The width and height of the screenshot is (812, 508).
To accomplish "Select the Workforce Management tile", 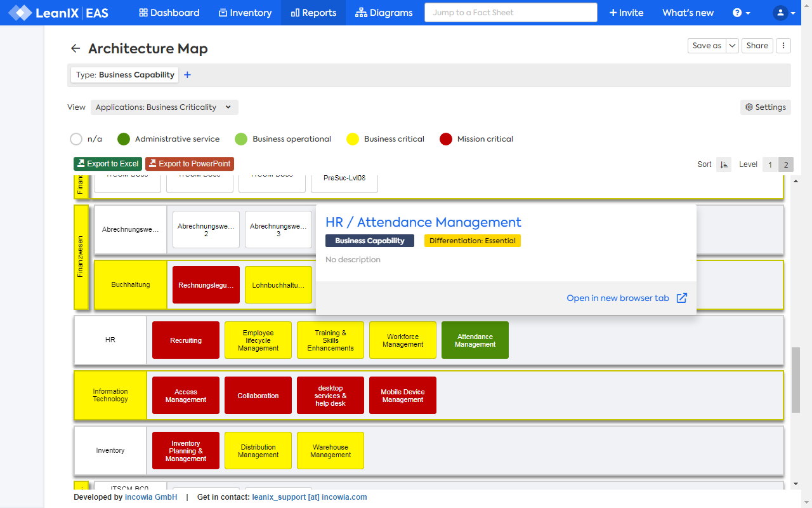I will pyautogui.click(x=403, y=340).
